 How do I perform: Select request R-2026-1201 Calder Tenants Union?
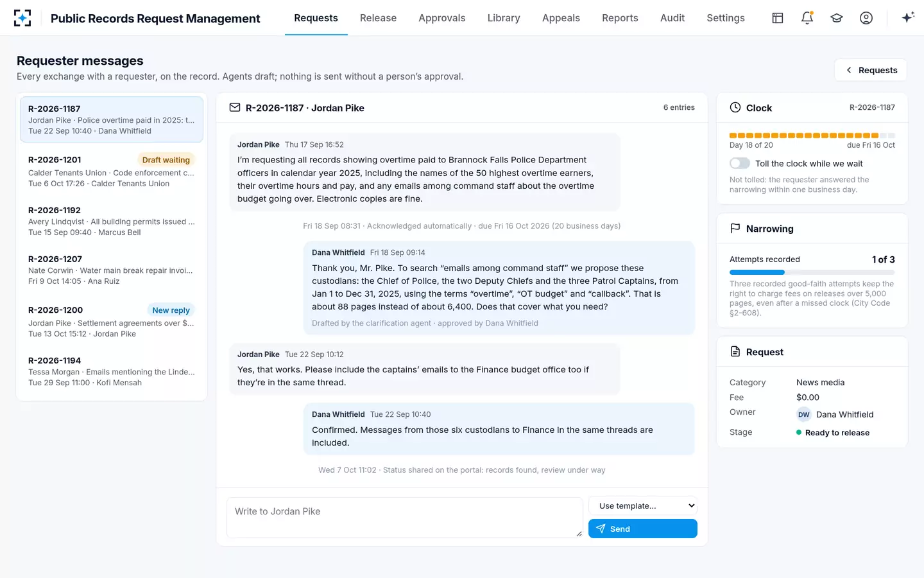click(x=112, y=171)
